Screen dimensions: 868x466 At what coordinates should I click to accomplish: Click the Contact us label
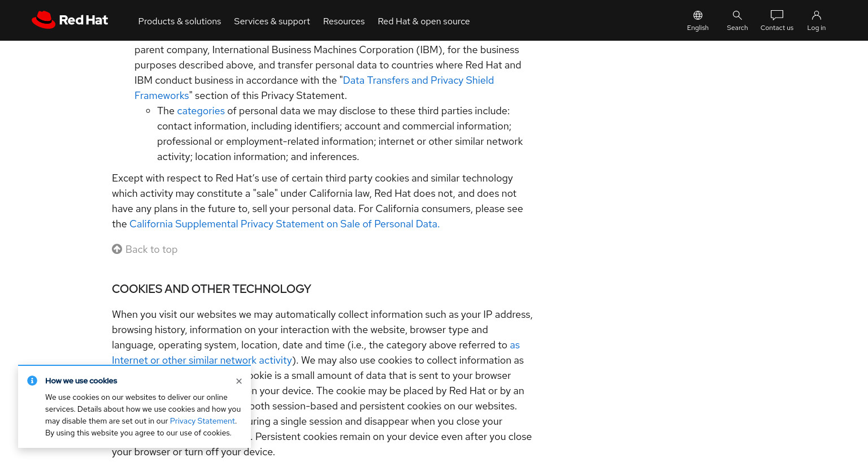(777, 28)
